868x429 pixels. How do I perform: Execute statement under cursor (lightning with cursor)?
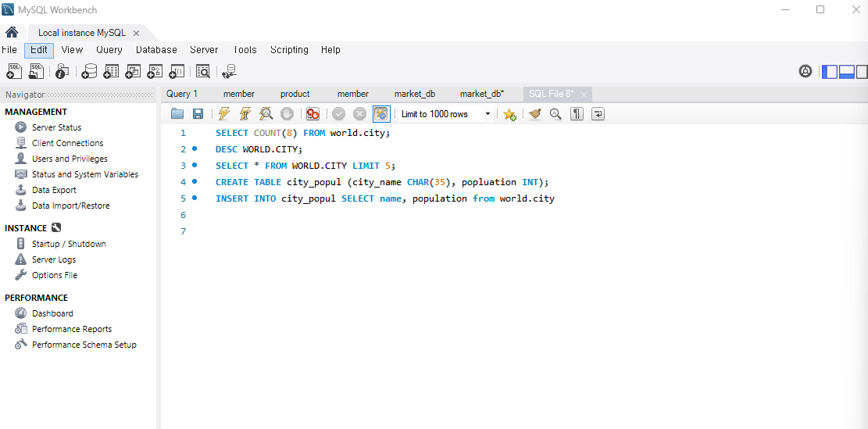[x=245, y=114]
